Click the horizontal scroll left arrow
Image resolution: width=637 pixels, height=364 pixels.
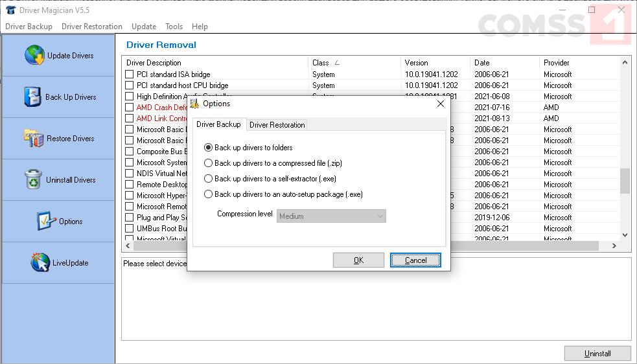128,245
